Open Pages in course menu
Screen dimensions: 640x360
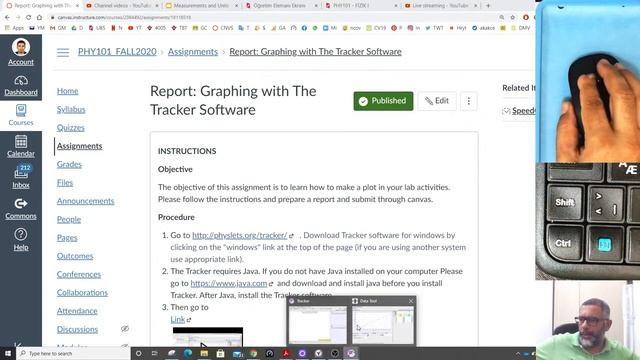pos(67,238)
